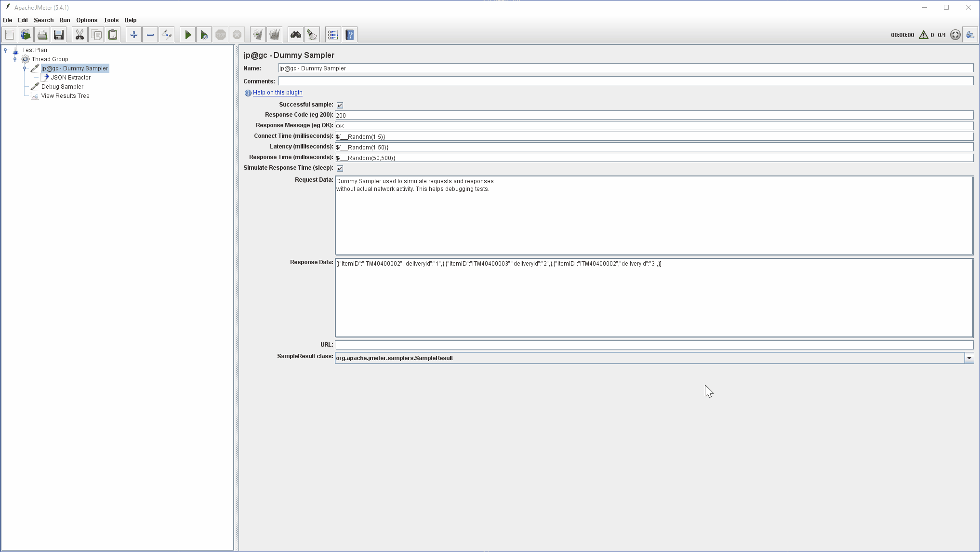Cut the selected element using scissors icon

coord(79,34)
